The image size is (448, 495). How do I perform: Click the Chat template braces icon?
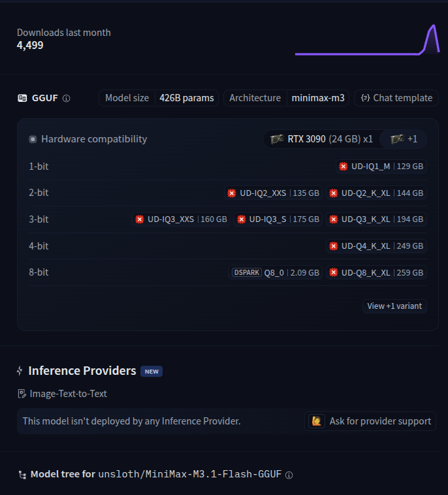(x=365, y=98)
